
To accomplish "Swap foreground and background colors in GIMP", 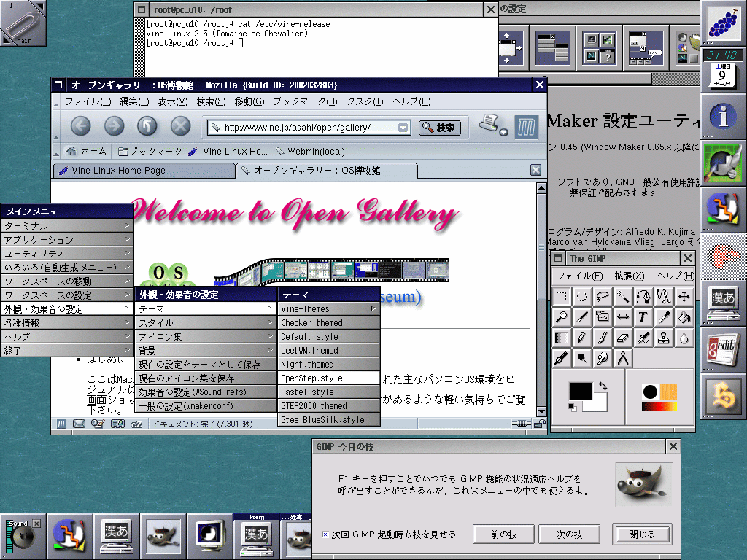I will [603, 386].
